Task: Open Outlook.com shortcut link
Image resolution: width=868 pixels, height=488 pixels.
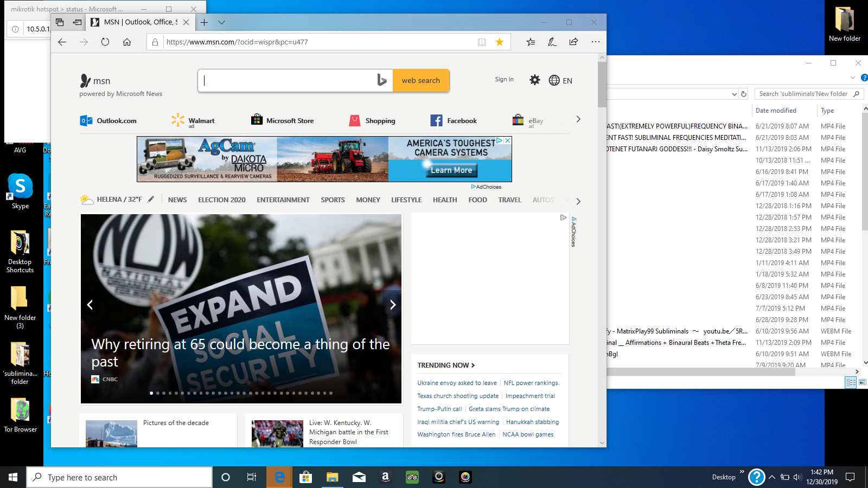Action: (x=108, y=120)
